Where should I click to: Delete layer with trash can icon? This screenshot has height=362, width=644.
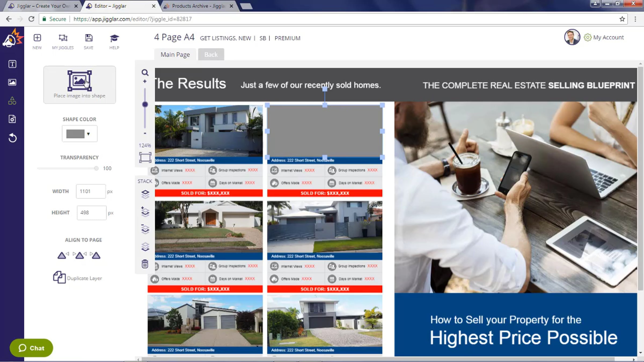(x=145, y=264)
